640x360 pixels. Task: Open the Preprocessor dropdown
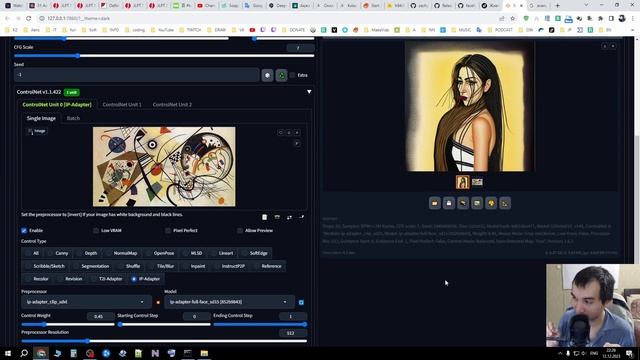(86, 302)
